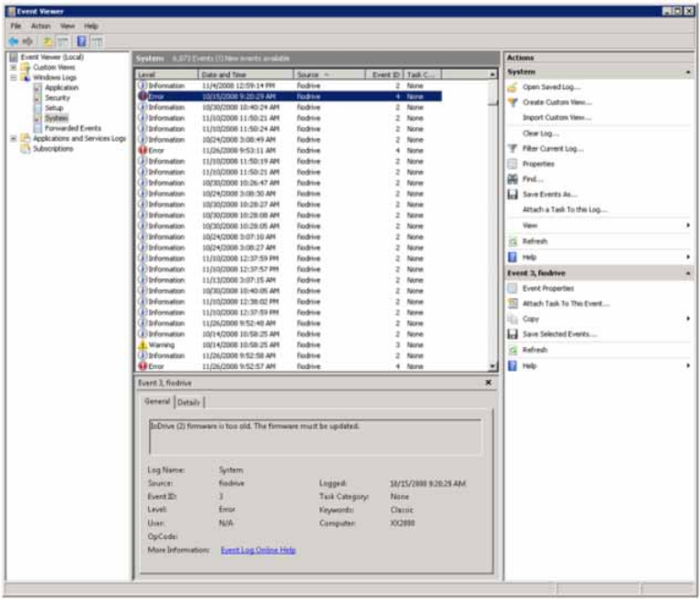Open the Event Log Online Help link

pyautogui.click(x=258, y=550)
